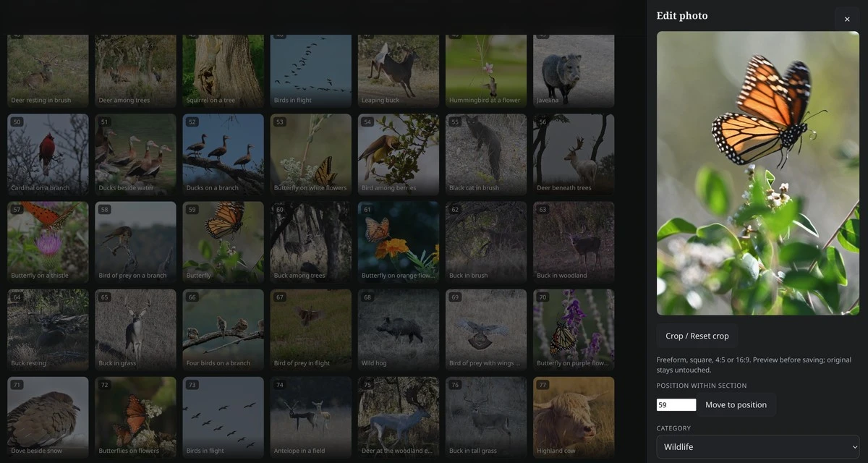The width and height of the screenshot is (868, 463).
Task: Select photo 77 Highland cow
Action: 574,417
